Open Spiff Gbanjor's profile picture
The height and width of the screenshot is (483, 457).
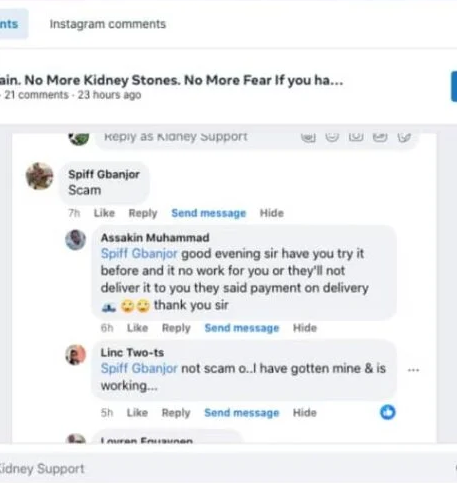click(x=39, y=176)
